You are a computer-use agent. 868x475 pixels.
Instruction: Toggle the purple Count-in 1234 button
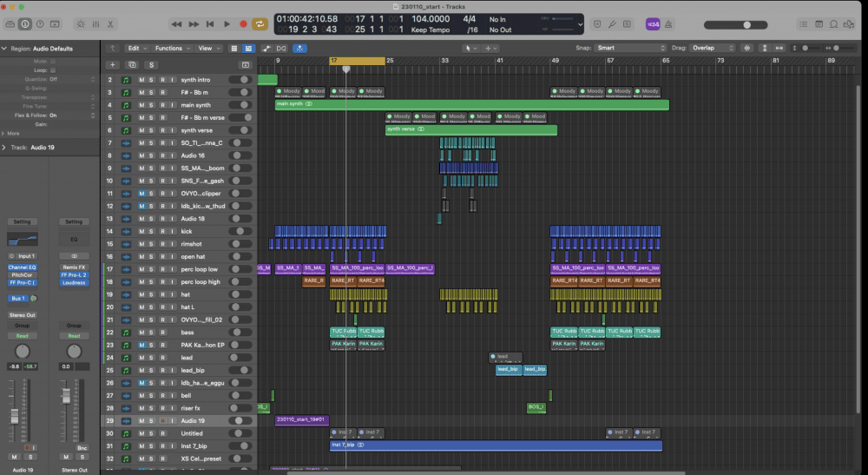(x=653, y=24)
